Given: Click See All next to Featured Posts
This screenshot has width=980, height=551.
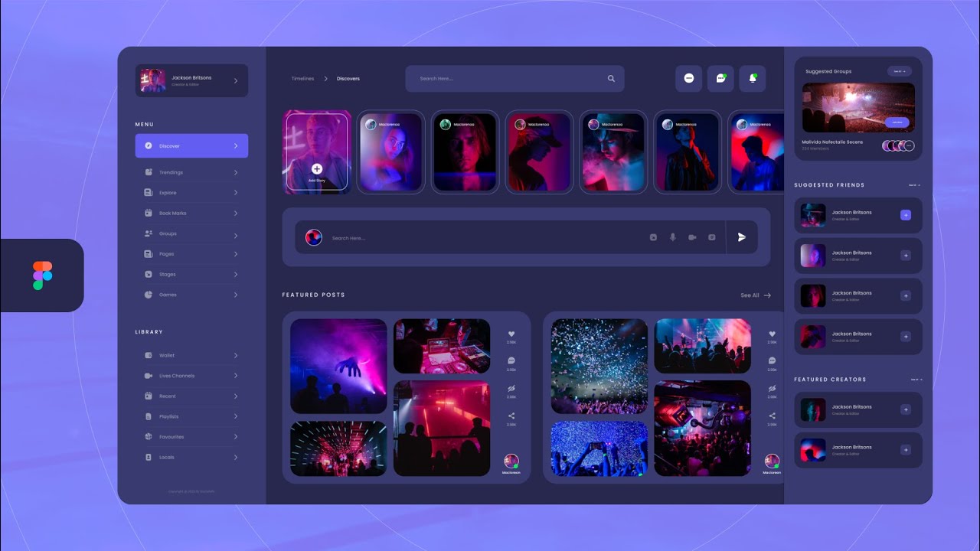Looking at the screenshot, I should pos(756,295).
